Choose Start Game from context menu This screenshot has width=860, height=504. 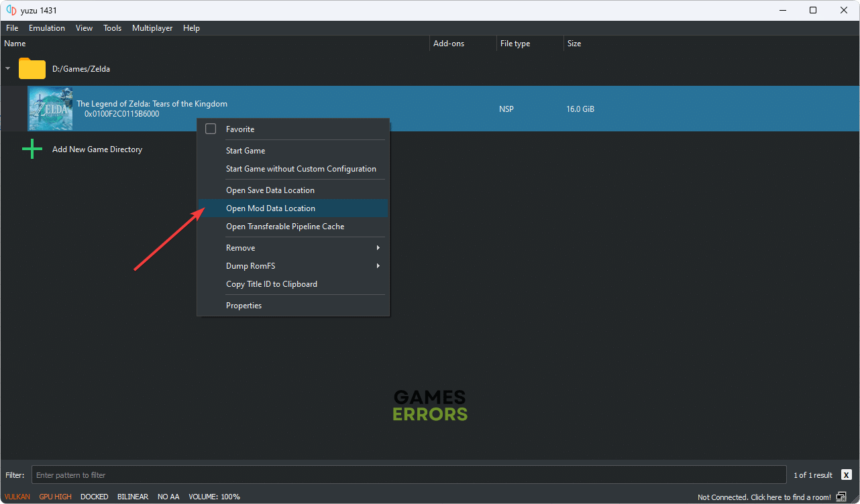[x=246, y=151]
